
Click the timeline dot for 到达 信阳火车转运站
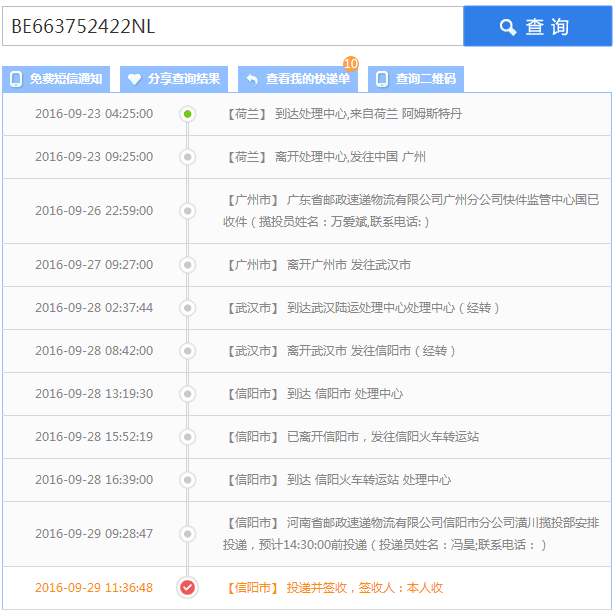pyautogui.click(x=187, y=480)
